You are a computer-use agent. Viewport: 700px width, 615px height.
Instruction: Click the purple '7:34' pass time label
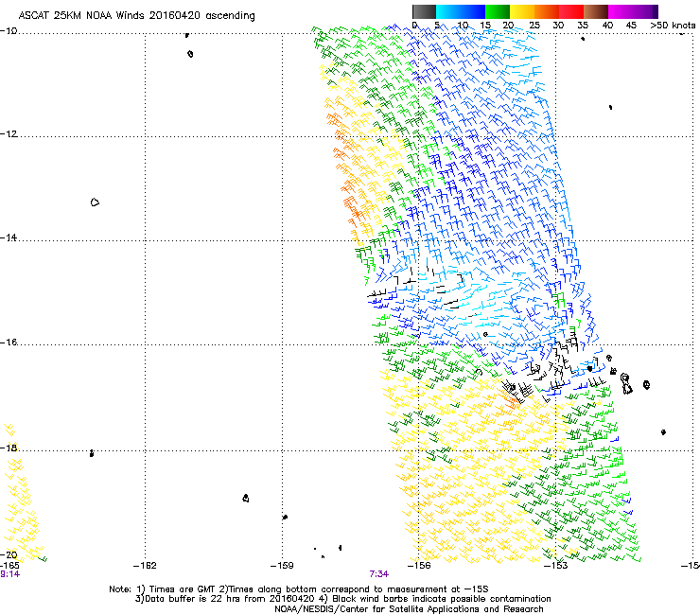point(378,574)
